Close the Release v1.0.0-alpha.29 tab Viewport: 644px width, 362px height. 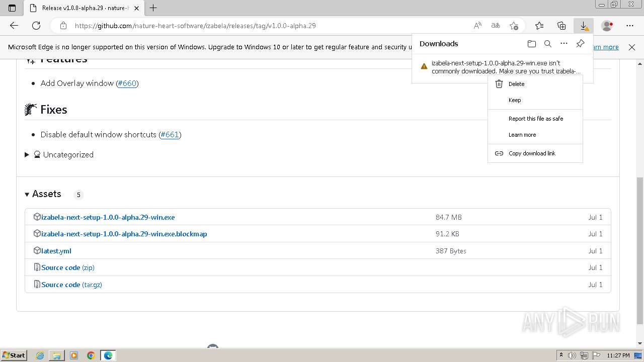click(136, 8)
